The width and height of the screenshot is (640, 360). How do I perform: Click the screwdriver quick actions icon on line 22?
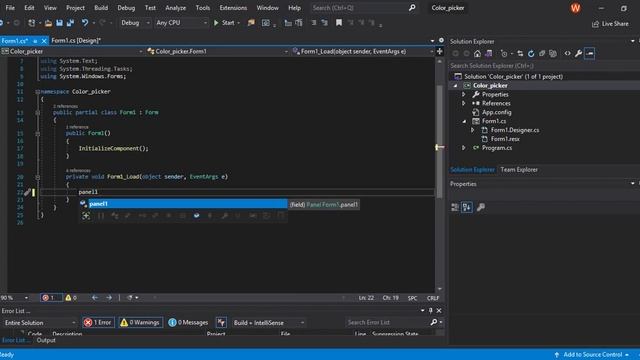coord(27,192)
